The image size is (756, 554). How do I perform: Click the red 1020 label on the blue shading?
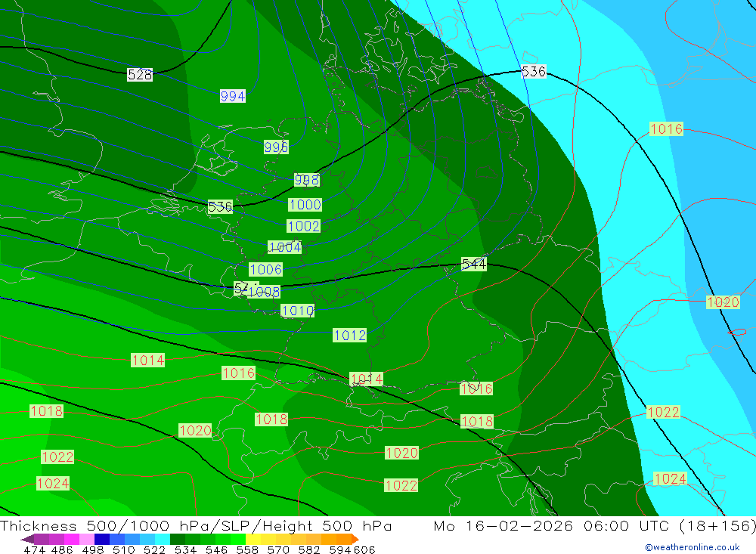click(723, 302)
